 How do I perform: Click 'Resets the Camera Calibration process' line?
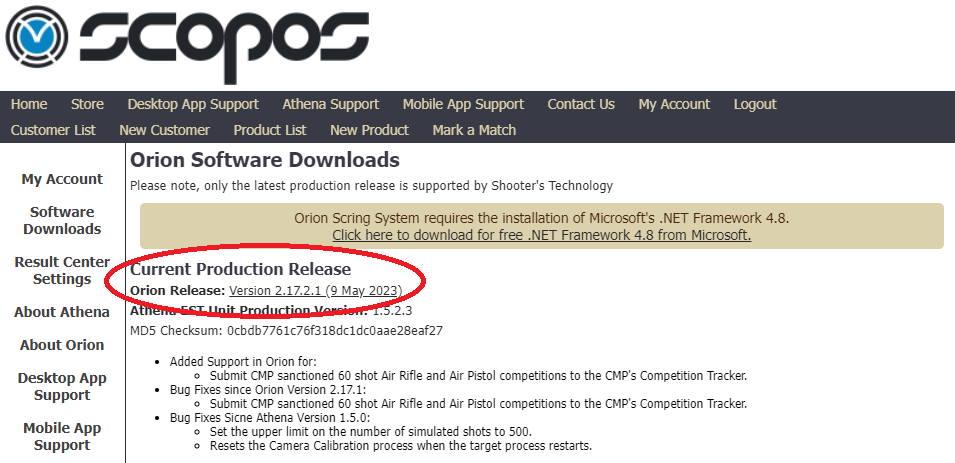(x=401, y=445)
